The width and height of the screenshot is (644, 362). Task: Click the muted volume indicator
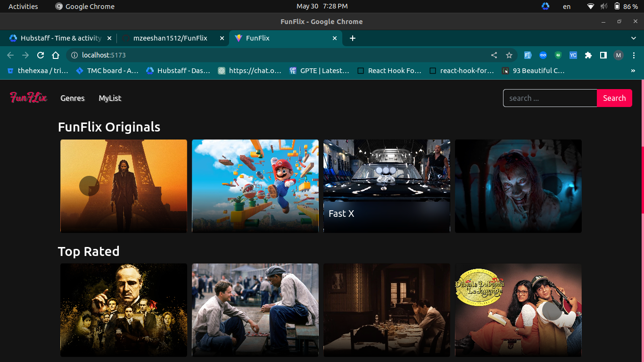click(x=604, y=6)
